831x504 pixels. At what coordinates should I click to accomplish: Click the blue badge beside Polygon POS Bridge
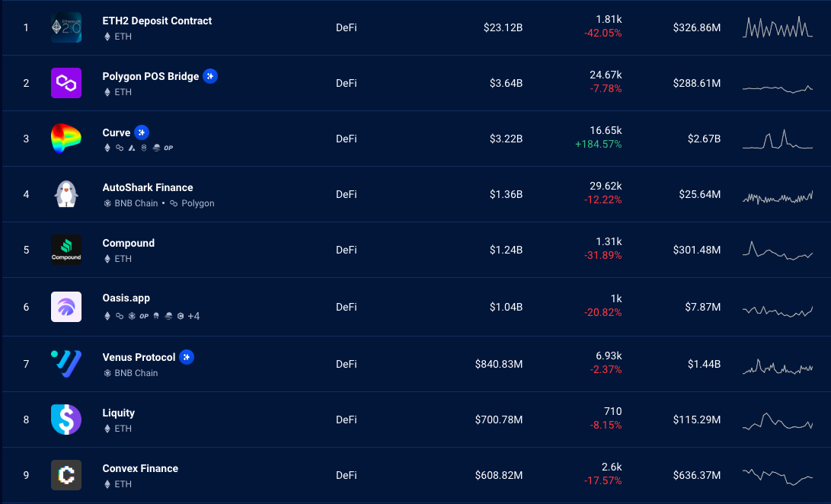pos(210,76)
